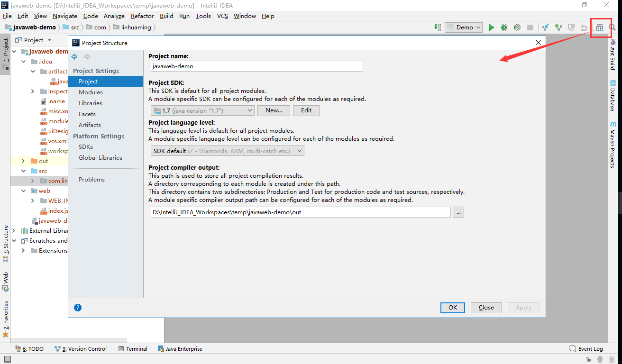The height and width of the screenshot is (364, 622).
Task: Click the grey Stop square icon
Action: pos(530,27)
